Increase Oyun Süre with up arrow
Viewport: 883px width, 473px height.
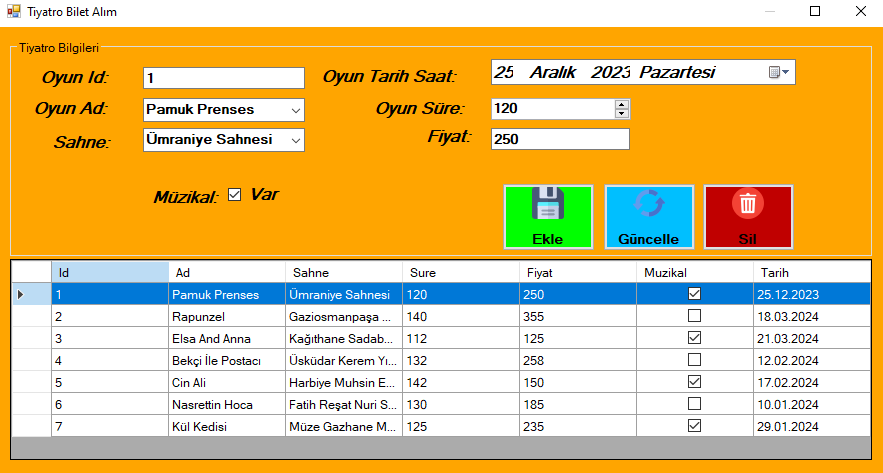coord(622,104)
